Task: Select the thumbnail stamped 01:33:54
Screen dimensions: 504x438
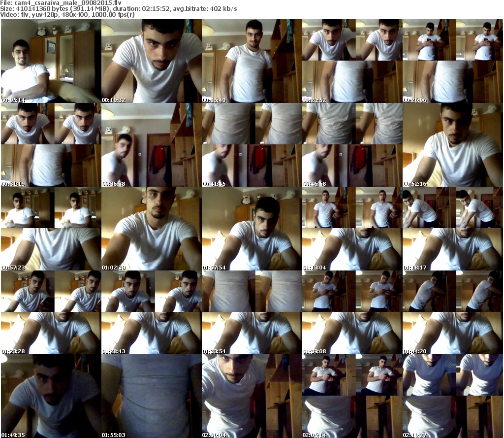Action: click(x=252, y=312)
